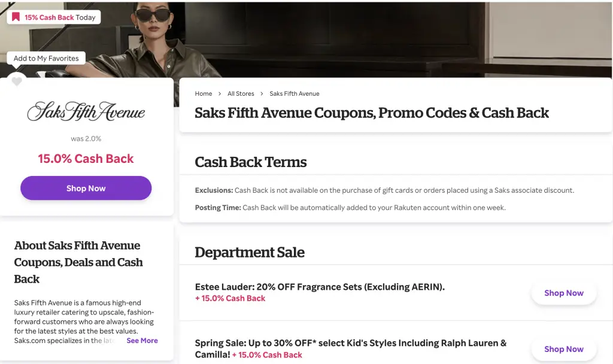Click the Cash Back Terms heading

251,162
